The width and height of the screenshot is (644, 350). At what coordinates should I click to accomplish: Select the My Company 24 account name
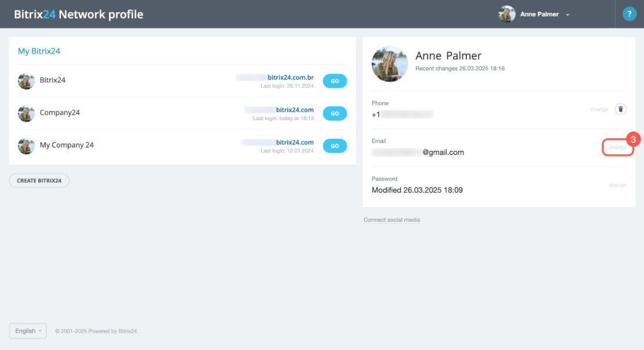click(x=67, y=145)
